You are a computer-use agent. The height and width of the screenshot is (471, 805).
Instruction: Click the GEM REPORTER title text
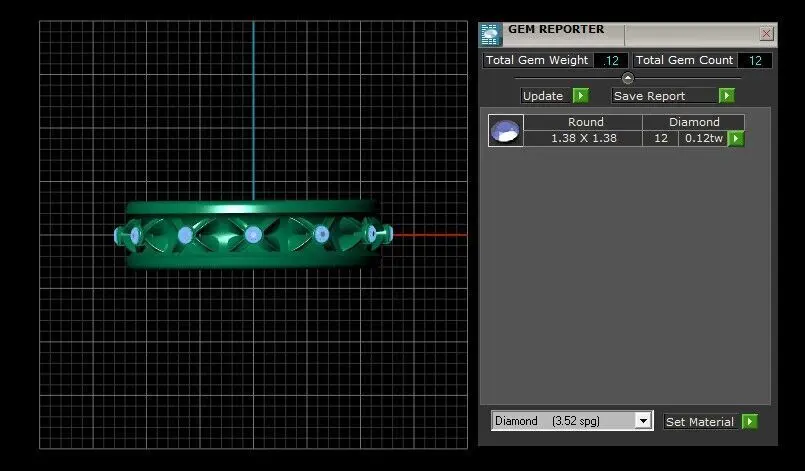click(x=556, y=29)
